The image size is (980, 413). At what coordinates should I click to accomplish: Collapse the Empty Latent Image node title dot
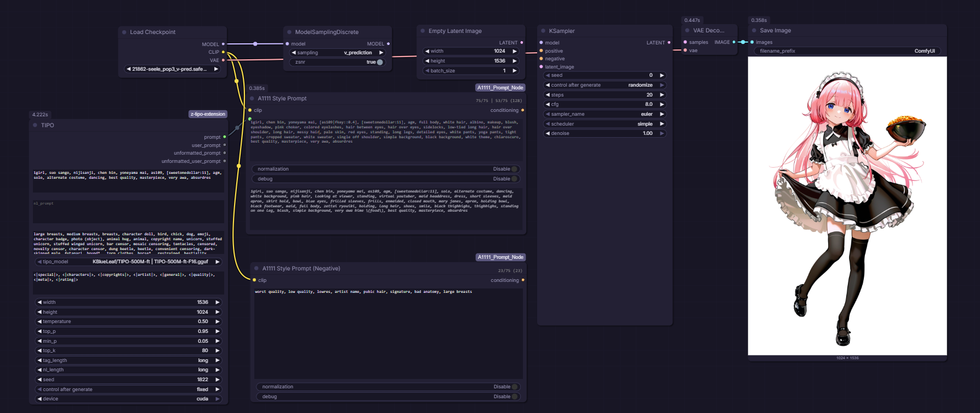[423, 31]
